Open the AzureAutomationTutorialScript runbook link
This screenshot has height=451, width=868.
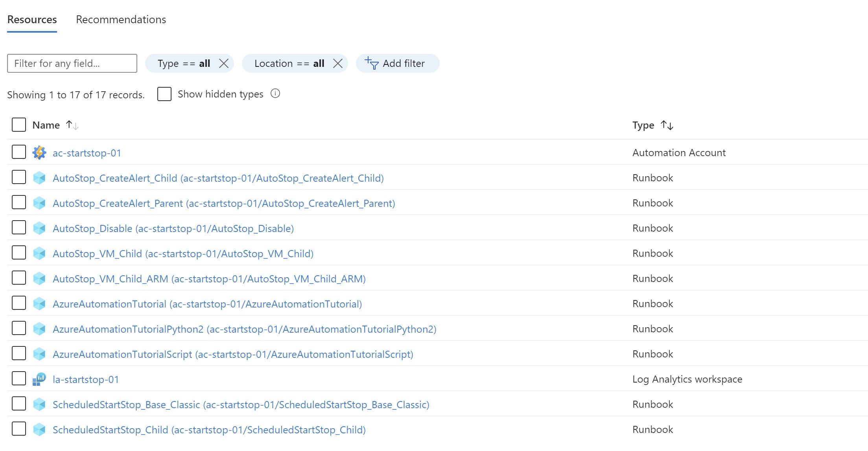tap(233, 354)
